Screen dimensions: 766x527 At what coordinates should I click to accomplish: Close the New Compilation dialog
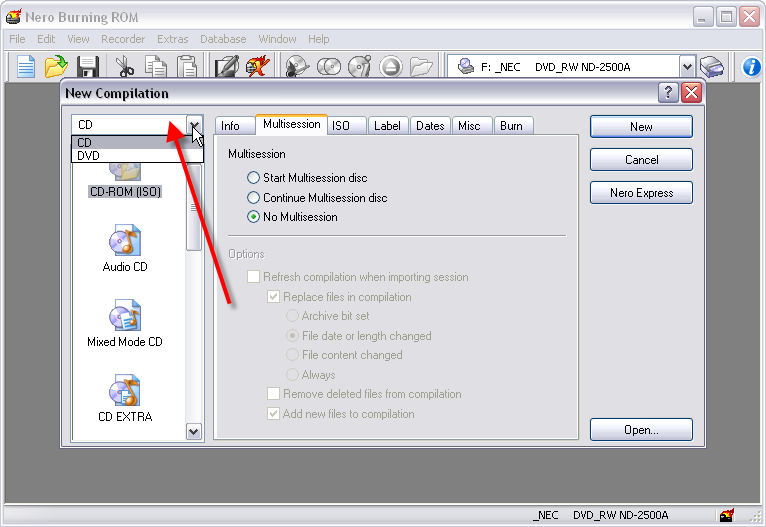coord(691,92)
